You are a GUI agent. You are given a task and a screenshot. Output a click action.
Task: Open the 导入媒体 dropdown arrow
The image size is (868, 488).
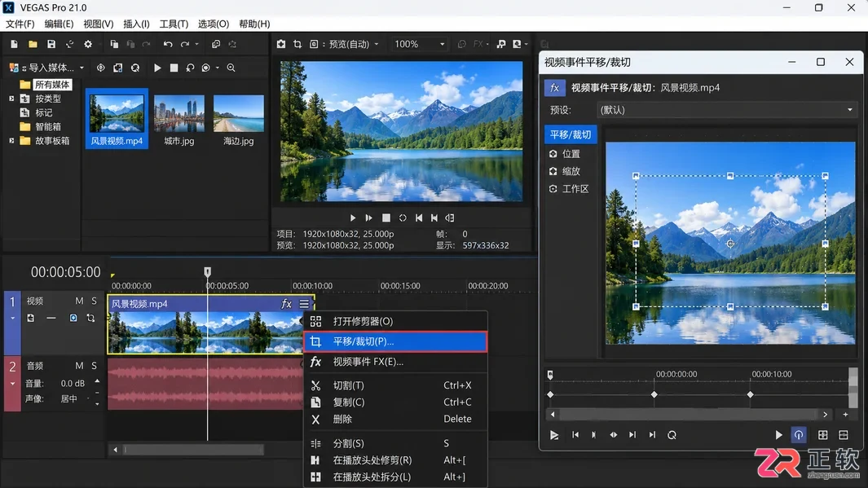tap(82, 68)
